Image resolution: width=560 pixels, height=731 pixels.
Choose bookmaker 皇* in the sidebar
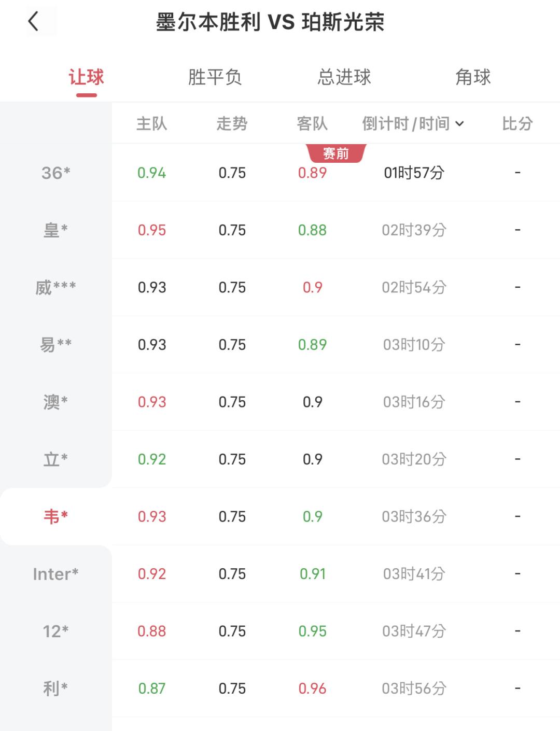click(x=55, y=230)
